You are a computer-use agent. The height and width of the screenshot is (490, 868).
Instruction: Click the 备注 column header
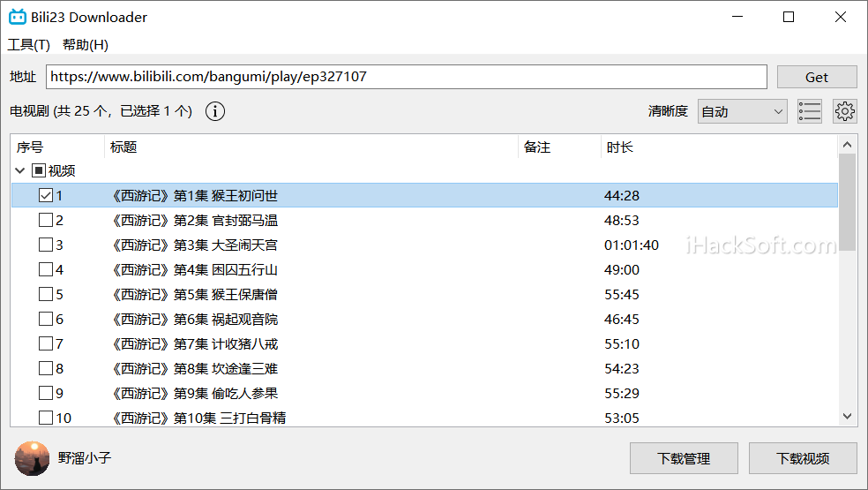(x=559, y=147)
